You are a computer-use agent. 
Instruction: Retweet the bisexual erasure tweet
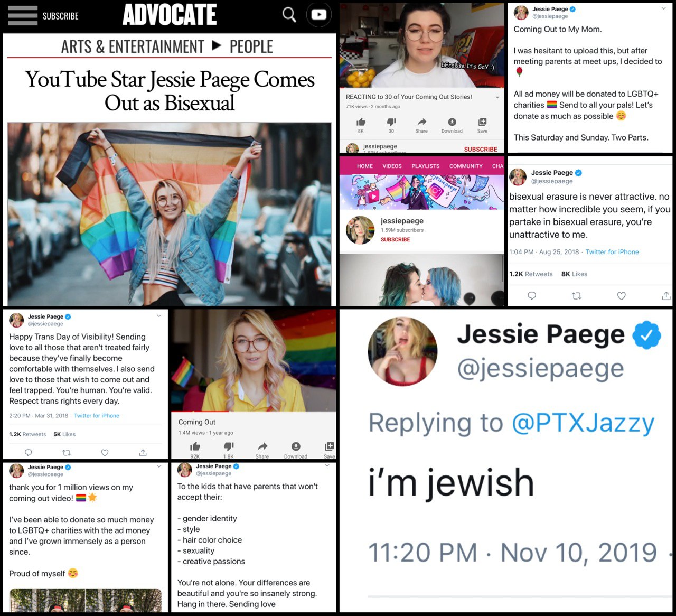coord(577,296)
